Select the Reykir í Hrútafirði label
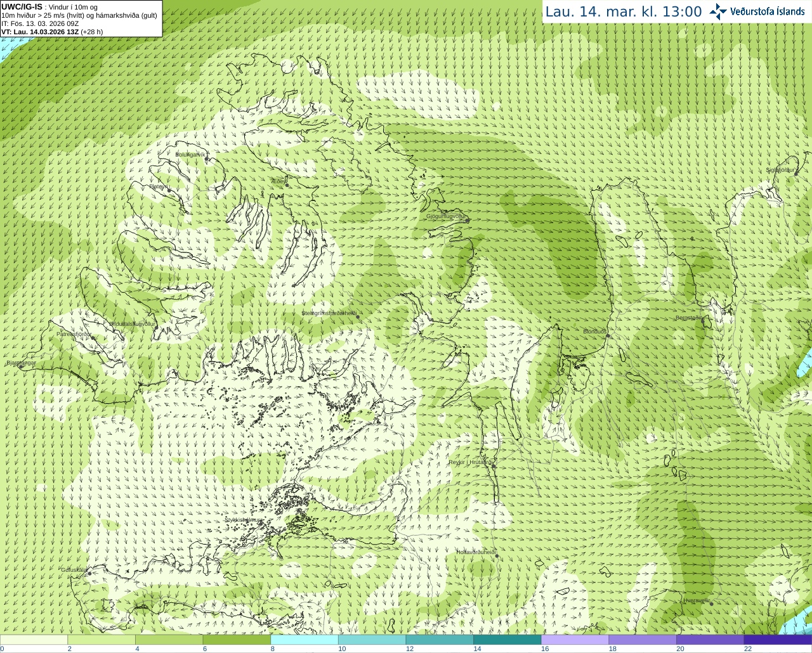The width and height of the screenshot is (812, 653). [471, 462]
